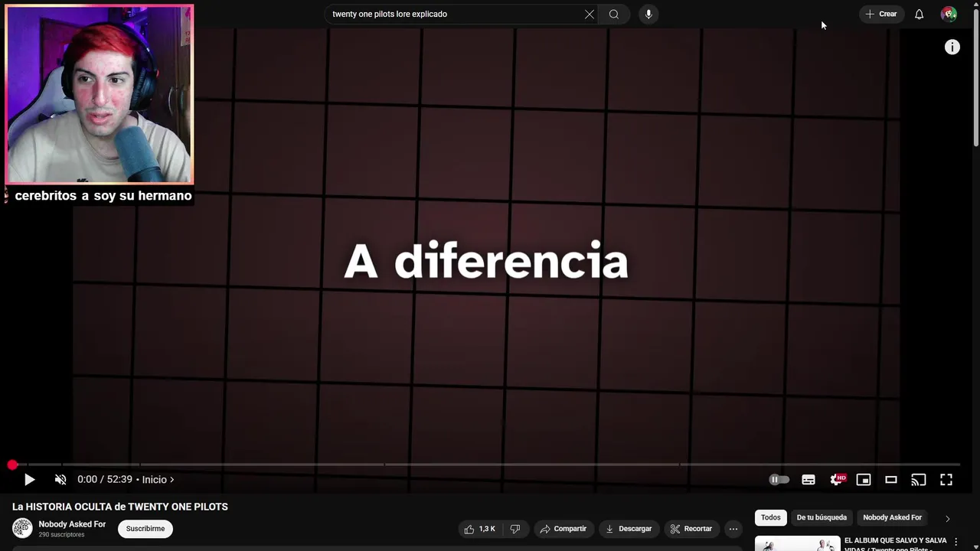Open the Crear menu

pos(881,14)
